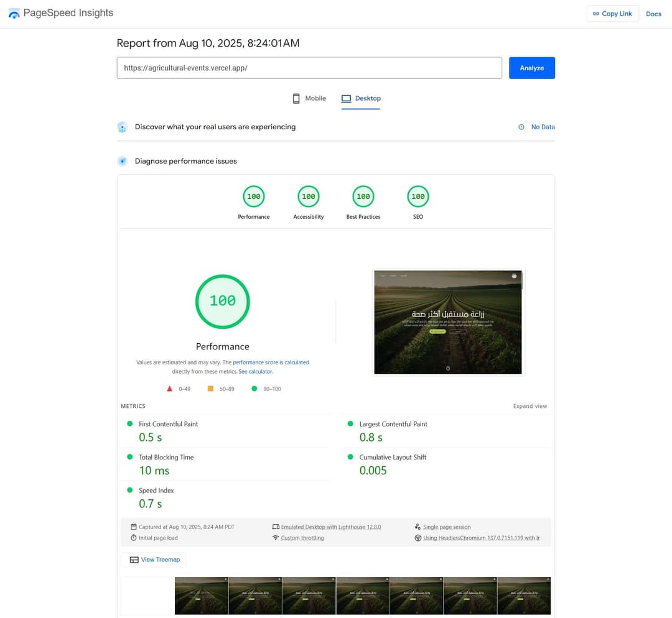The image size is (672, 618).
Task: Click the PageSpeed Insights logo icon
Action: [14, 13]
